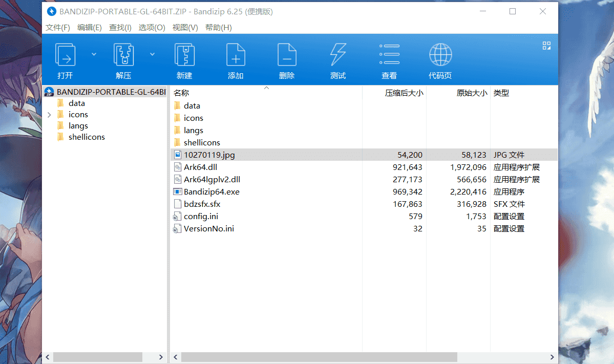Select Bandizip64.exe in the file list
The width and height of the screenshot is (614, 364).
pos(211,192)
